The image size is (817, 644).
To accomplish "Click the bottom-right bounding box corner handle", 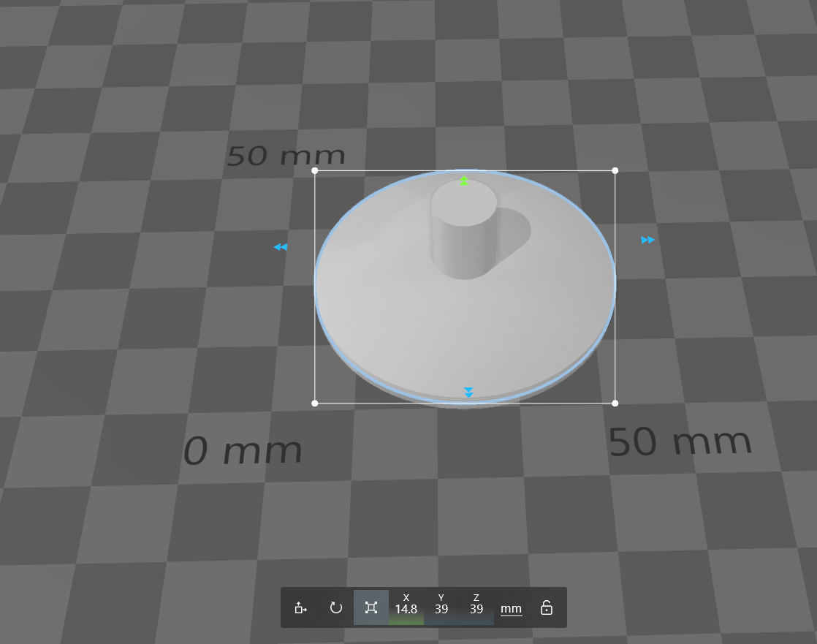I will click(615, 404).
